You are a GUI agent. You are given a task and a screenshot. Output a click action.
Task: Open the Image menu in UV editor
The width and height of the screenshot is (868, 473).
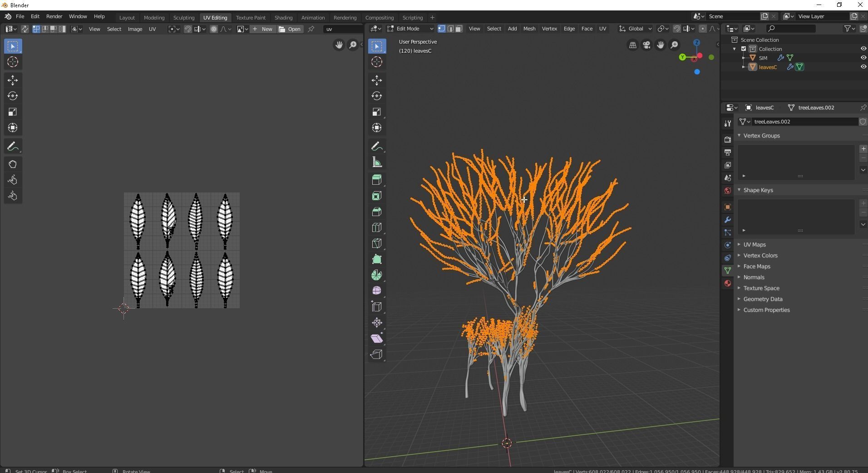pos(135,29)
